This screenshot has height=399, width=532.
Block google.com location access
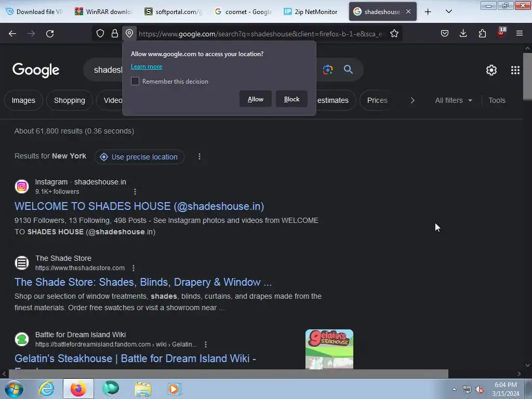tap(292, 99)
